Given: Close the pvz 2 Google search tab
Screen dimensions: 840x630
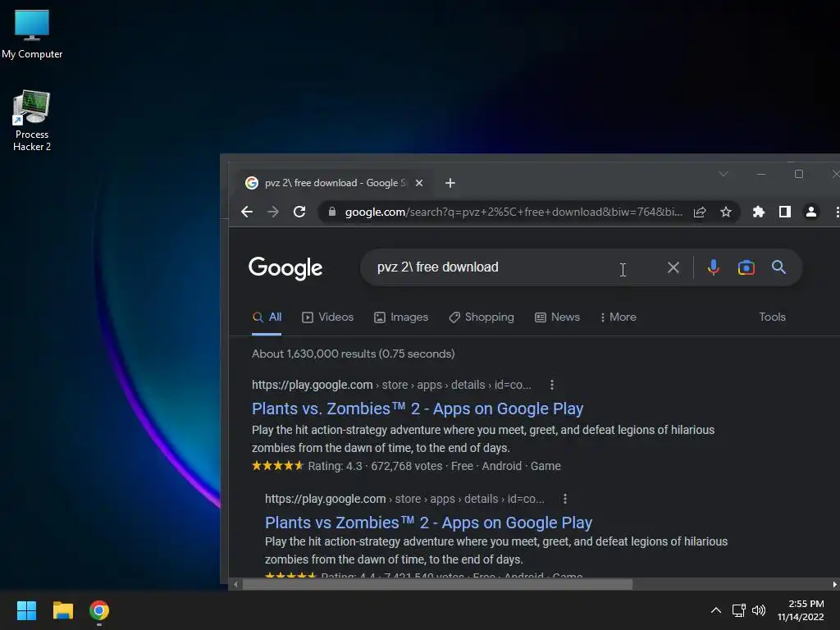Looking at the screenshot, I should [x=419, y=183].
